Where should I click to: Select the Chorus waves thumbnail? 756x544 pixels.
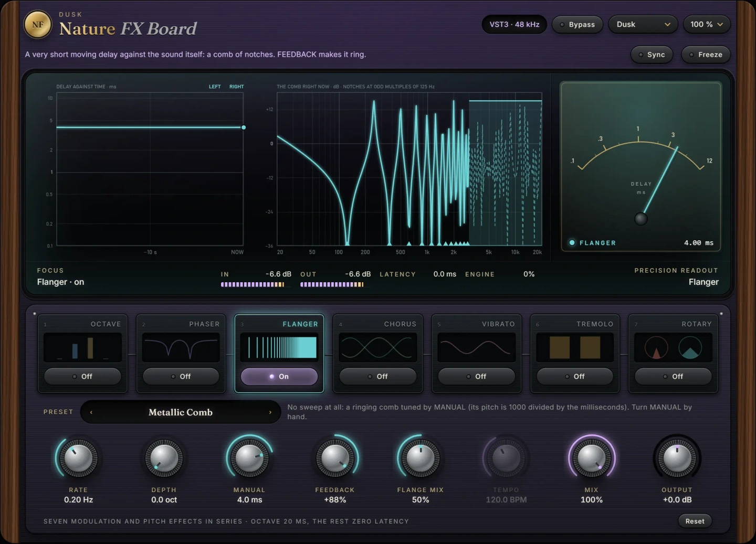(378, 347)
